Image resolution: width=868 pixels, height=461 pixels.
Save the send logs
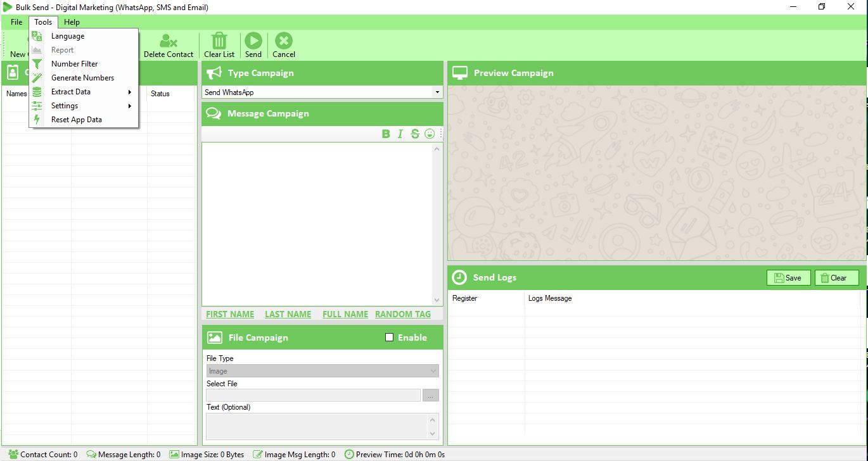(789, 277)
